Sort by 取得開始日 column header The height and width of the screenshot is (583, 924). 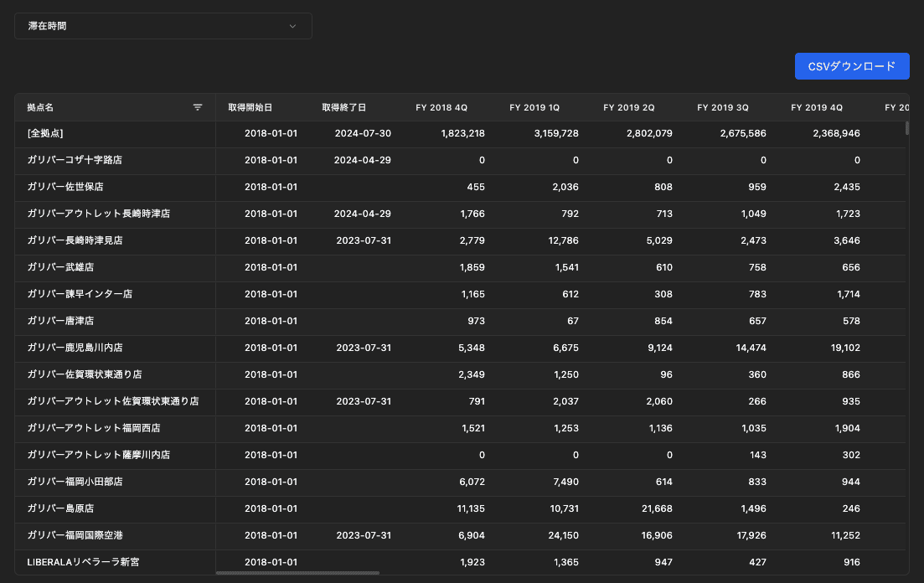pyautogui.click(x=250, y=107)
